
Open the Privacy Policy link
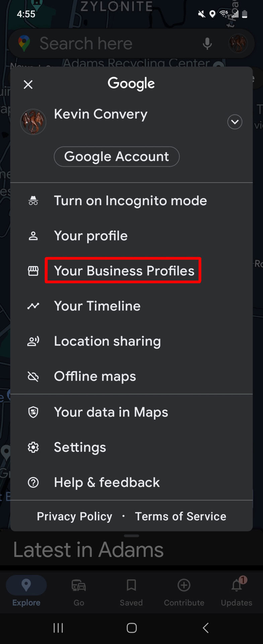[x=74, y=516]
